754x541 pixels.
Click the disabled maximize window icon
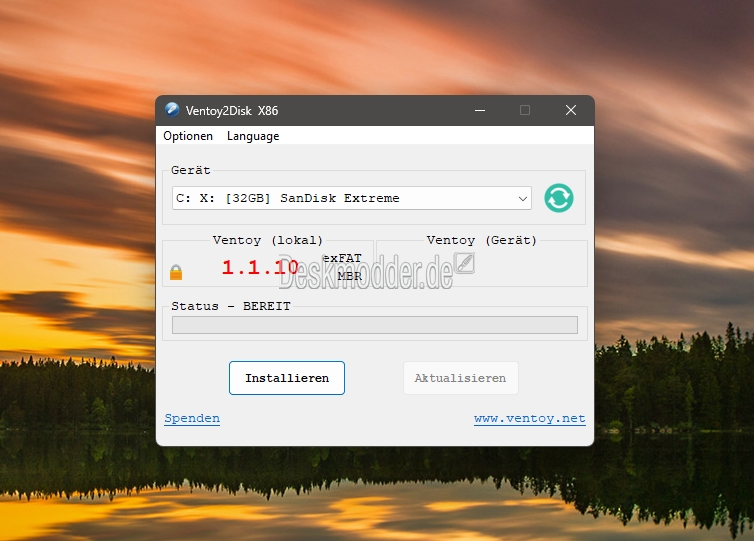click(525, 110)
